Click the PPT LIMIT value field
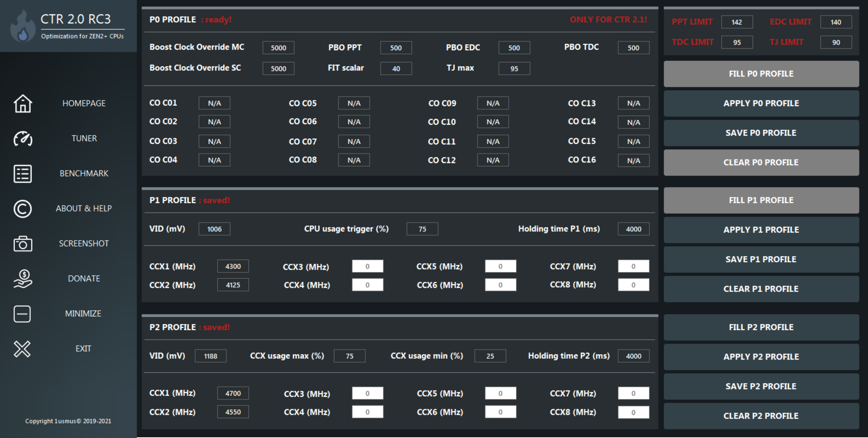Image resolution: width=868 pixels, height=438 pixels. (x=737, y=22)
